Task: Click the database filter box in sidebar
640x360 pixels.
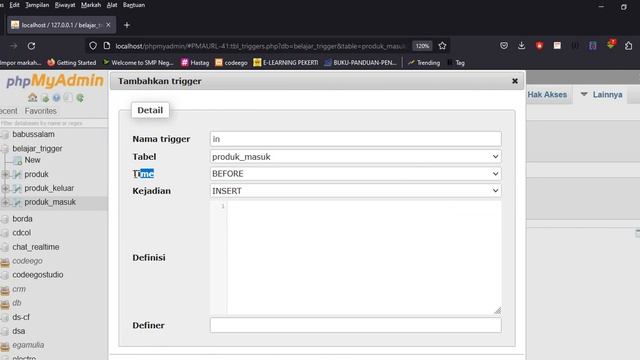Action: tap(53, 123)
